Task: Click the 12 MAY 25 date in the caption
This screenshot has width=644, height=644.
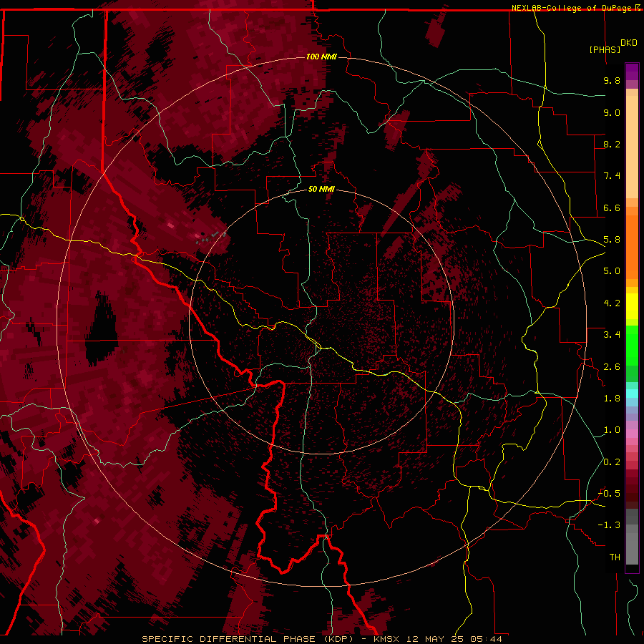Action: point(436,639)
